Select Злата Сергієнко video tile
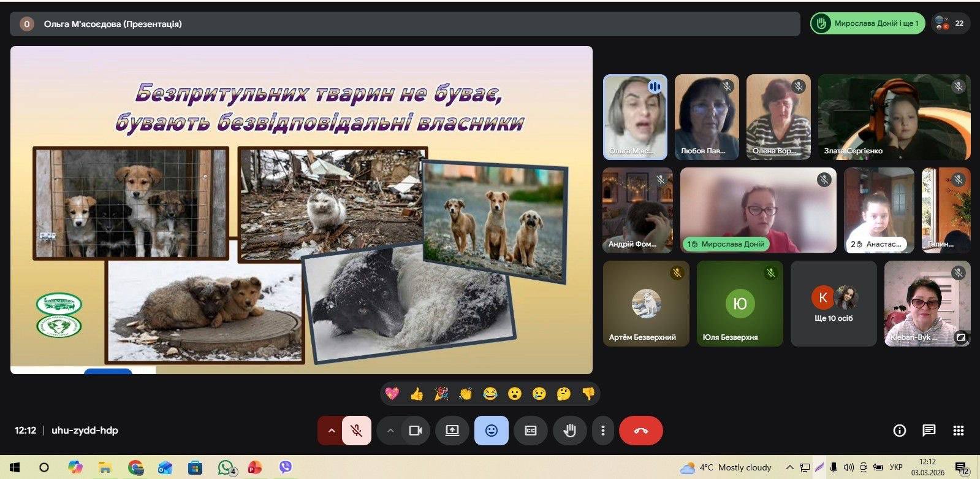 [894, 117]
